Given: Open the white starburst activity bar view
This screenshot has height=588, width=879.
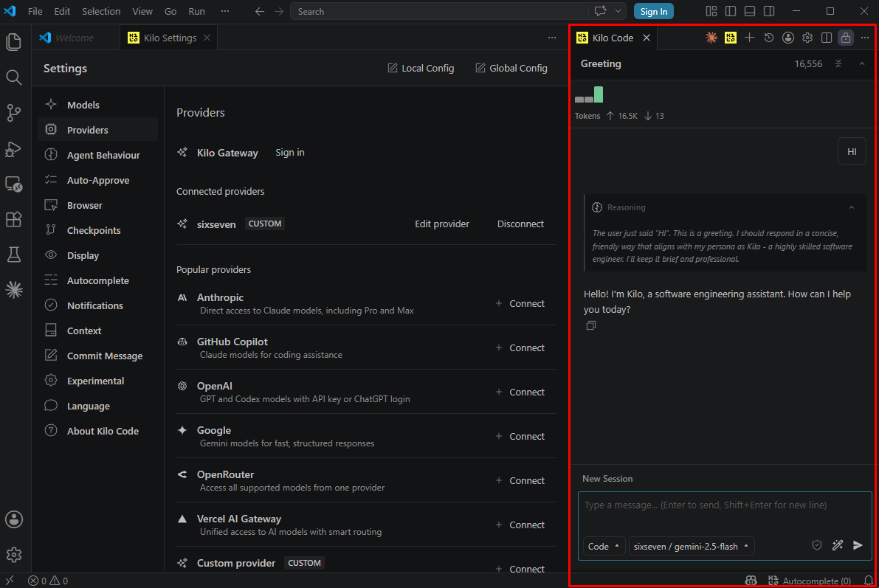Looking at the screenshot, I should click(x=13, y=290).
